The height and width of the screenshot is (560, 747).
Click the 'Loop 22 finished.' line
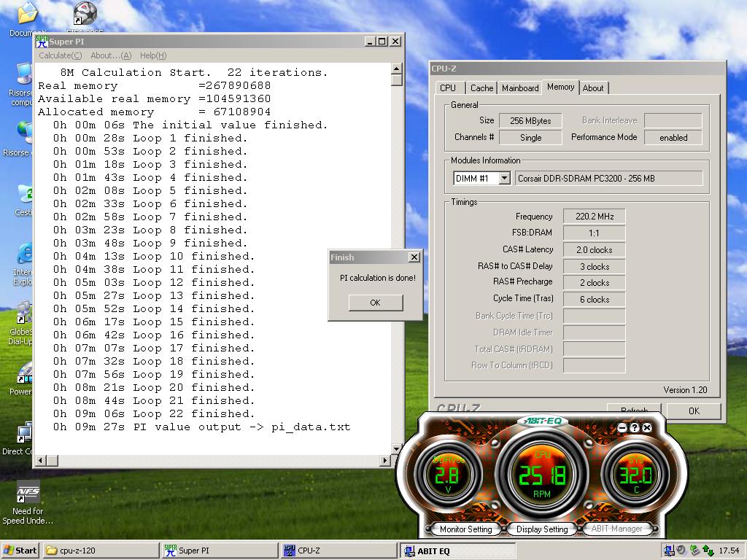pyautogui.click(x=154, y=414)
